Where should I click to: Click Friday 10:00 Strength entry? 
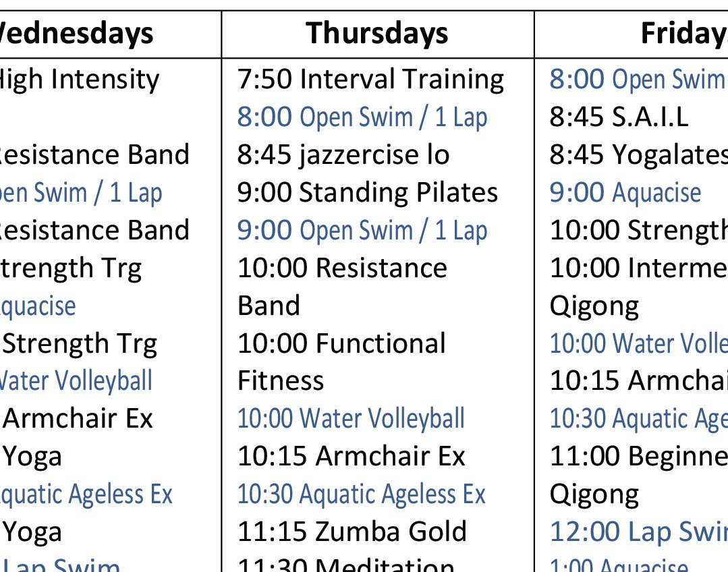(x=639, y=230)
